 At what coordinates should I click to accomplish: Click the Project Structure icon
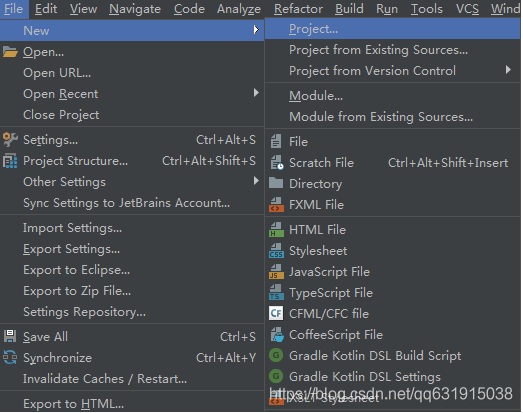tap(10, 161)
